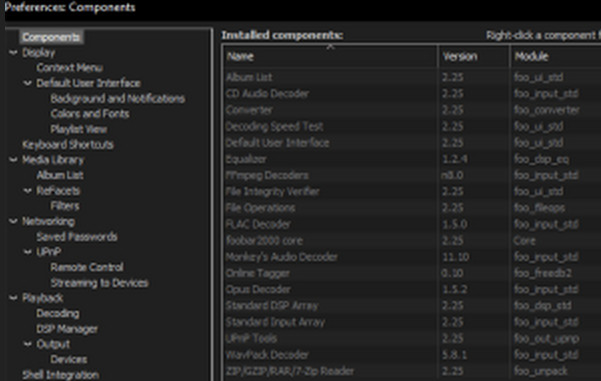
Task: Collapse the Display tree section
Action: click(x=13, y=53)
